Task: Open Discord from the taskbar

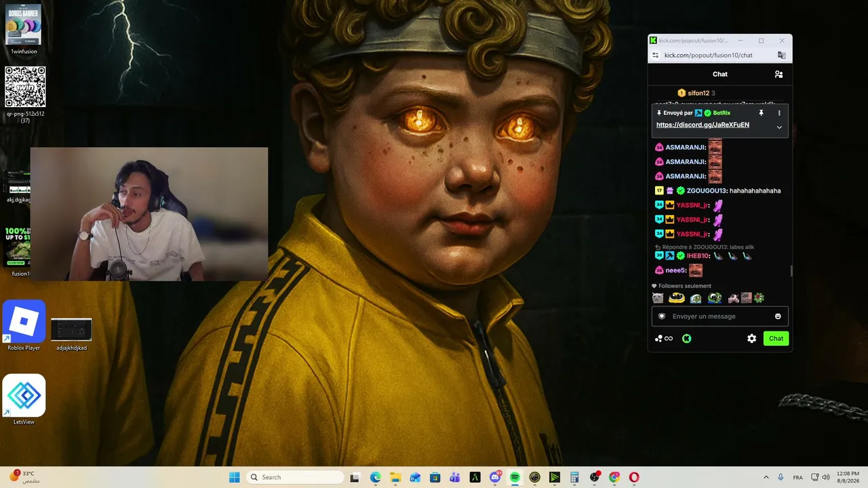Action: pyautogui.click(x=495, y=477)
